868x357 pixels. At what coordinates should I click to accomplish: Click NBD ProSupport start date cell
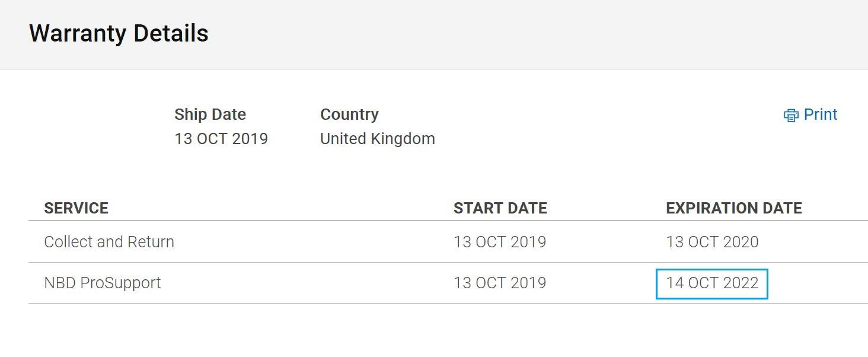click(500, 283)
